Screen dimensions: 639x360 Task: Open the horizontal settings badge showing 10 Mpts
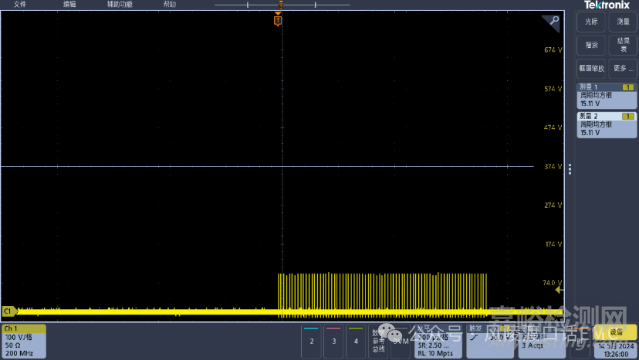pos(438,341)
